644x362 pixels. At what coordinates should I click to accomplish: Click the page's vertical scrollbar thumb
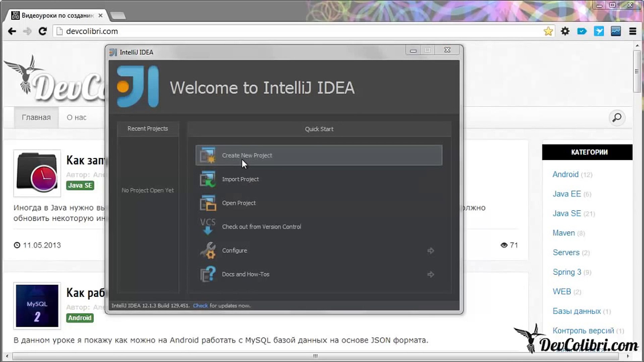pos(637,71)
